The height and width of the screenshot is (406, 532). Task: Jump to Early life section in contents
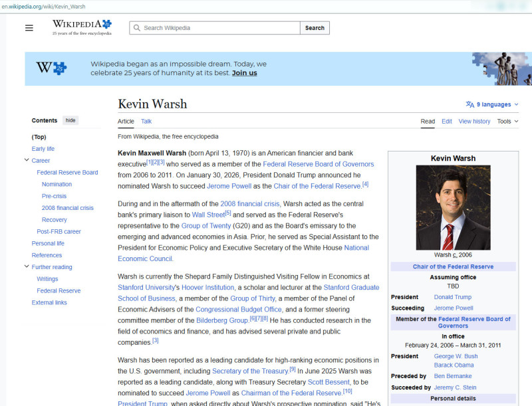click(43, 149)
